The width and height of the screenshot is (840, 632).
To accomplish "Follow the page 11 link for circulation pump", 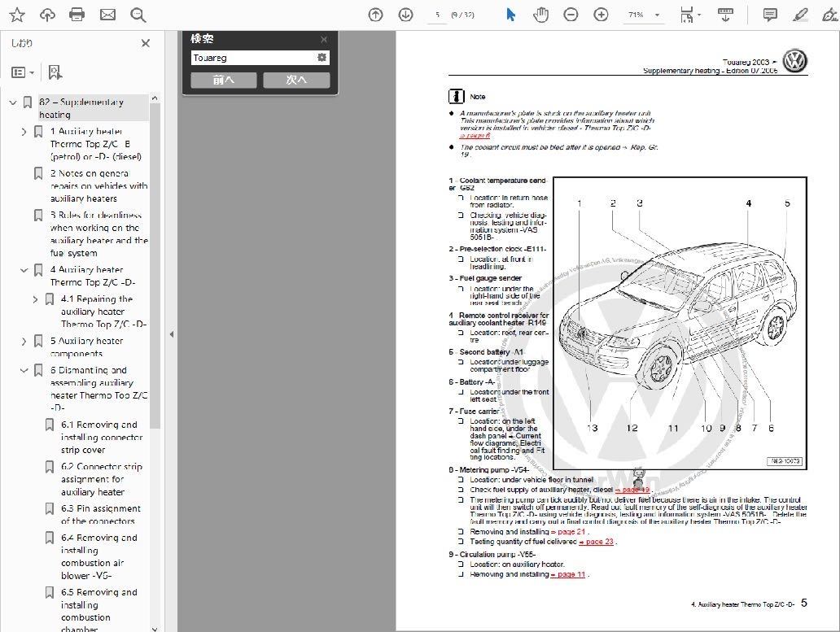I will [568, 574].
